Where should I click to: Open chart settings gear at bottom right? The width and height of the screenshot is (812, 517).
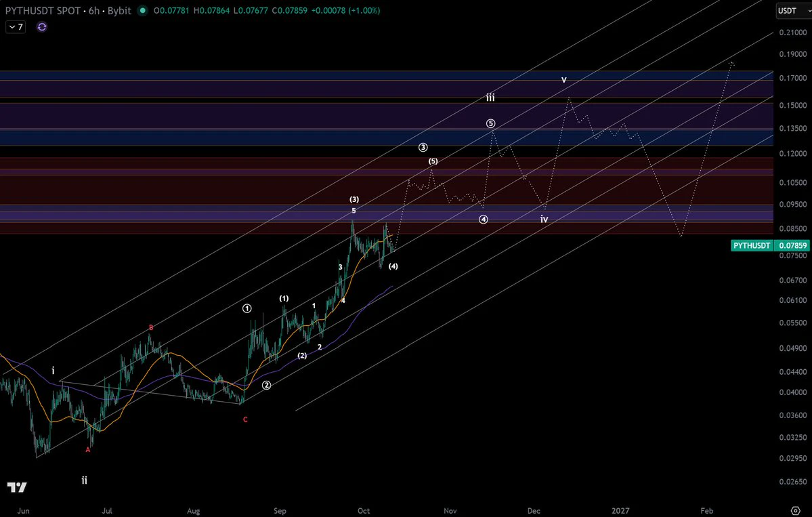[x=796, y=511]
